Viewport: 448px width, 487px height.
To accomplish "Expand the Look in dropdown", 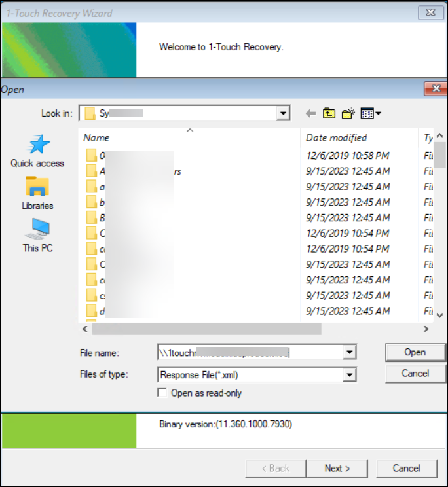I will [283, 113].
